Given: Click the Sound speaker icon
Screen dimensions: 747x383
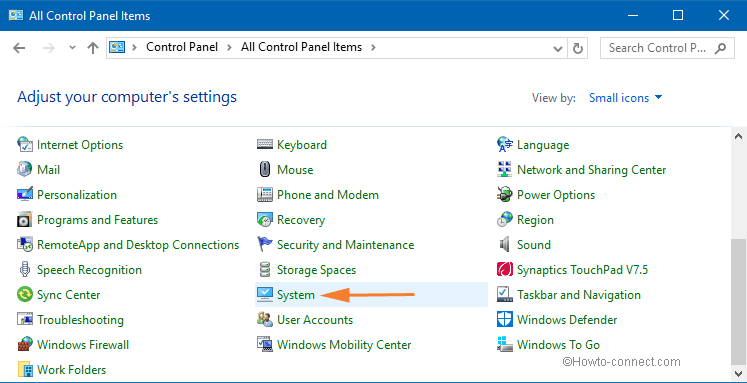Looking at the screenshot, I should (x=505, y=244).
